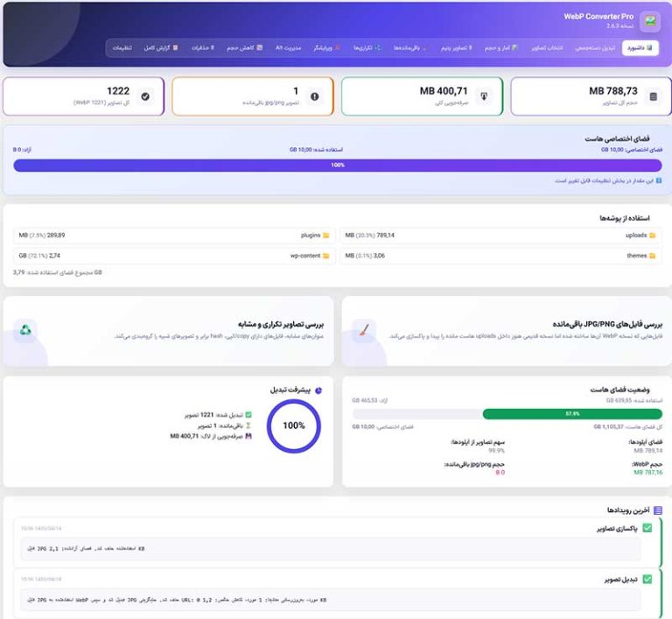Screen dimensions: 672x619
Task: Click the green recycle icon
Action: 25,330
